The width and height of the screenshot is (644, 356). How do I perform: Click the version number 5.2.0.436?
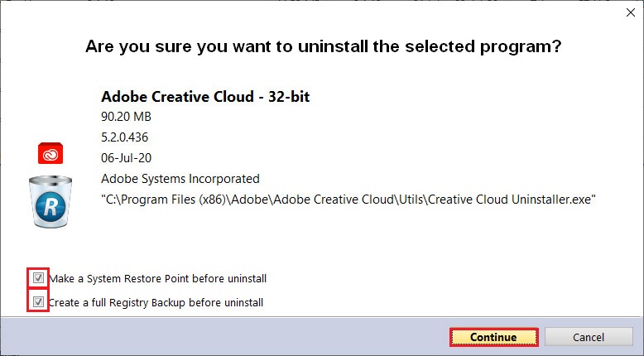click(124, 137)
